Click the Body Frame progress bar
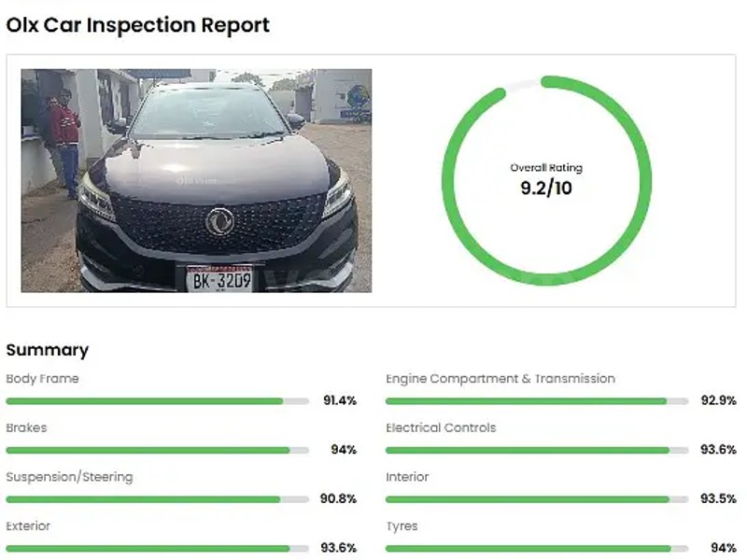This screenshot has height=560, width=747. click(157, 401)
